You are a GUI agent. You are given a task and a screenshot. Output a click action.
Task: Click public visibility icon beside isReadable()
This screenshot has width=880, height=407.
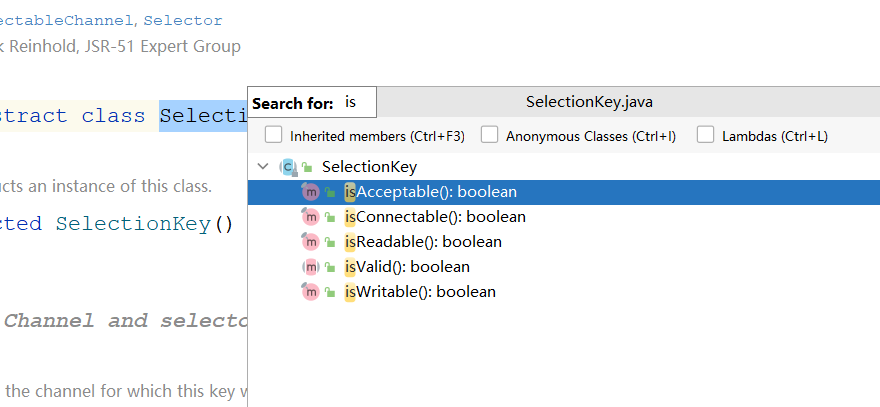330,242
